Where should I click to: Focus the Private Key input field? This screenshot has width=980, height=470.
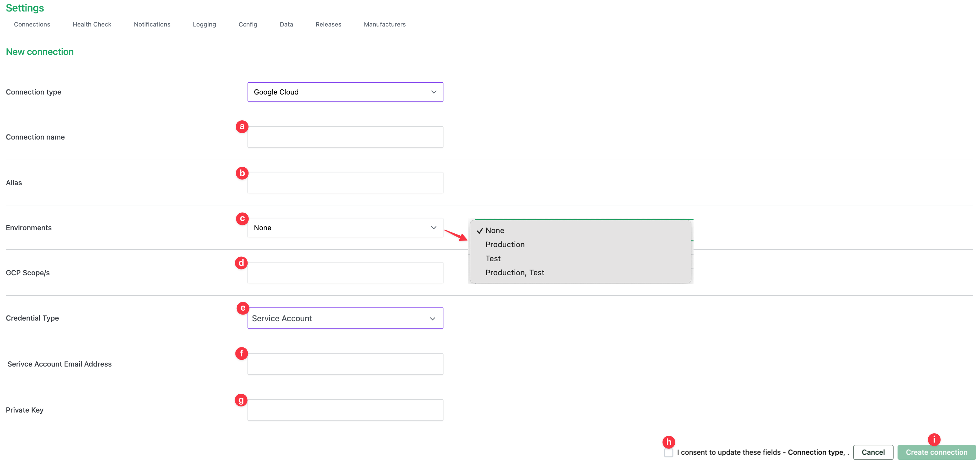click(x=345, y=410)
